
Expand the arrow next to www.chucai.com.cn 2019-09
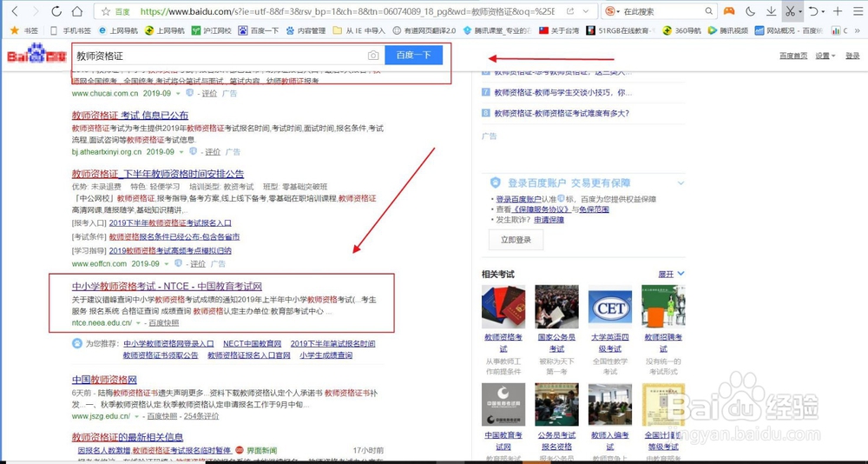(x=177, y=93)
